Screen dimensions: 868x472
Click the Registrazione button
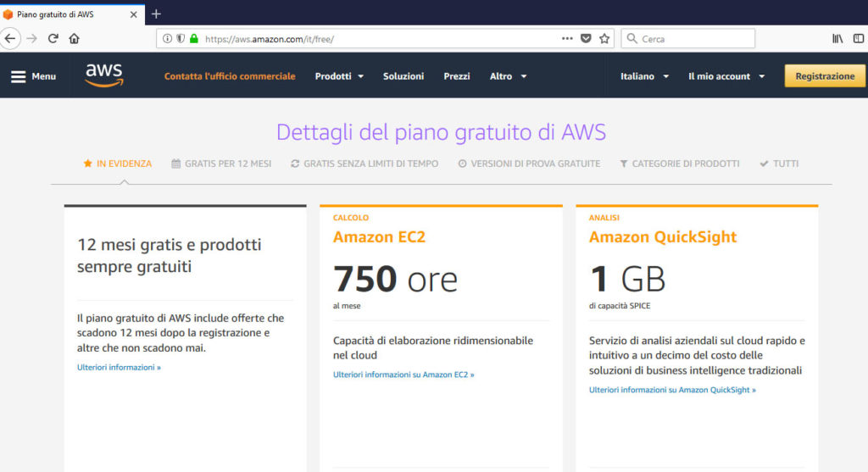825,75
